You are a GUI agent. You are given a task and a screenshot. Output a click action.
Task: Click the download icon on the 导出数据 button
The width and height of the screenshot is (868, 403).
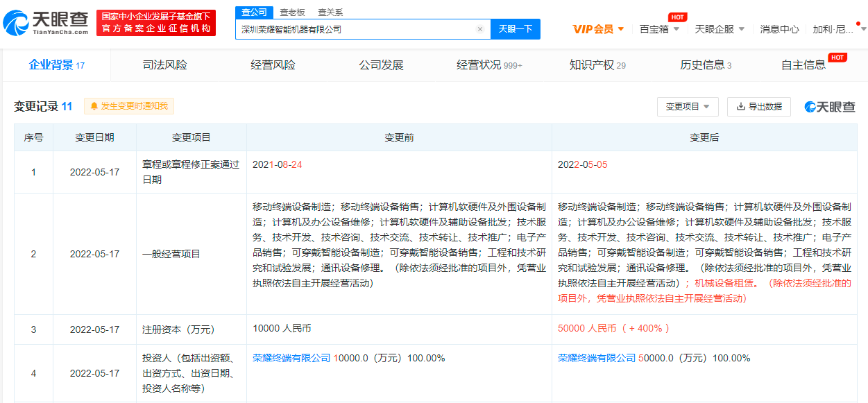740,106
